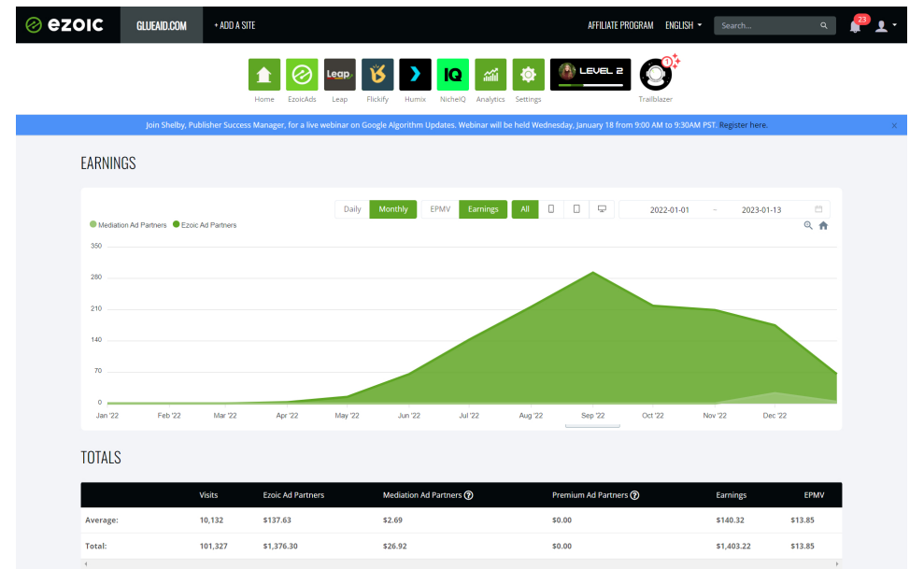Filter chart by tablet device

click(576, 209)
